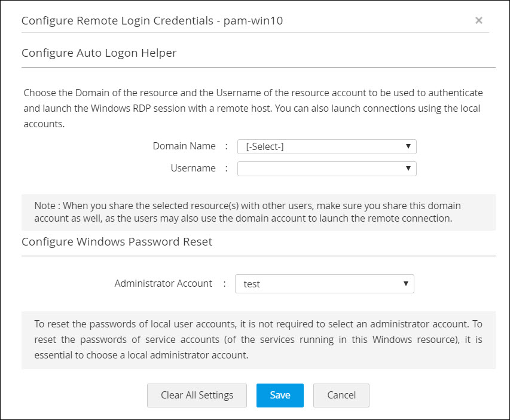Click the service accounts password reset info box
The height and width of the screenshot is (420, 510).
[x=258, y=340]
